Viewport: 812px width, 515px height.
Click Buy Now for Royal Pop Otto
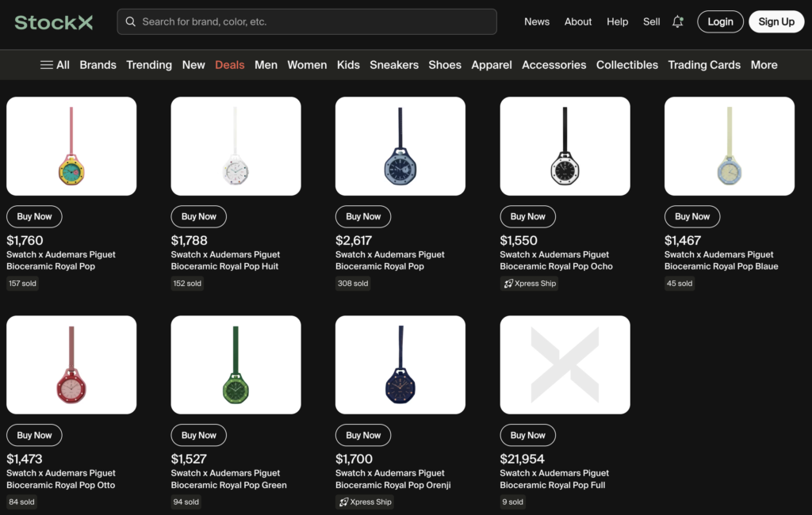tap(34, 435)
